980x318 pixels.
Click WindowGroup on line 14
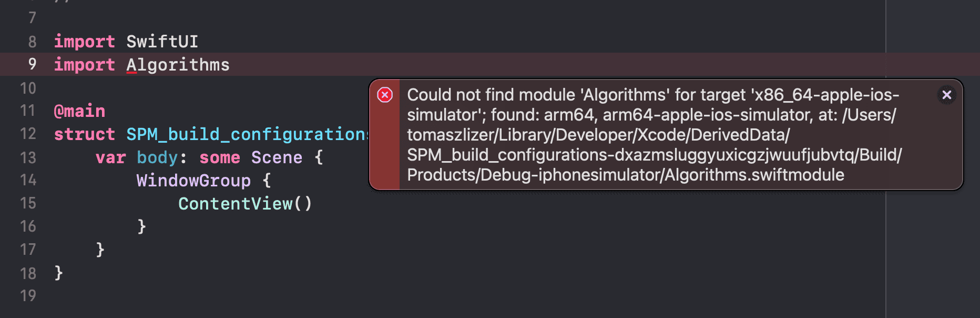coord(194,181)
